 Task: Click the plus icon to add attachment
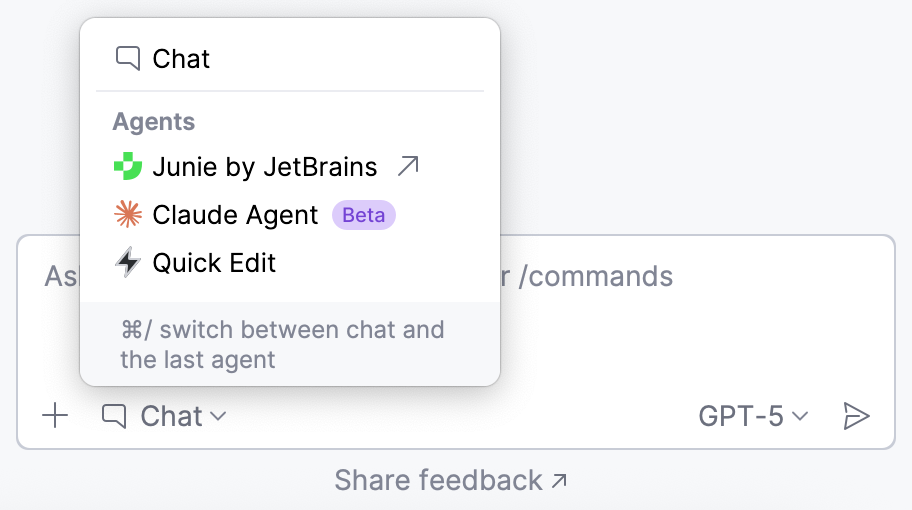coord(56,416)
